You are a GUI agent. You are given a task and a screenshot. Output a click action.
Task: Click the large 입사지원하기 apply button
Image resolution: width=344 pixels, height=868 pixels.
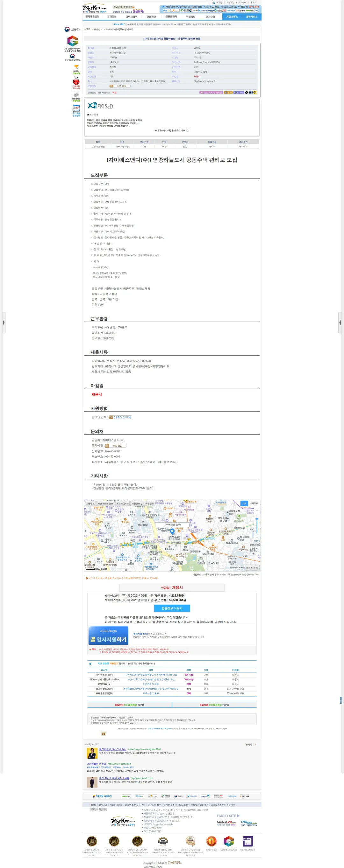[x=108, y=636]
